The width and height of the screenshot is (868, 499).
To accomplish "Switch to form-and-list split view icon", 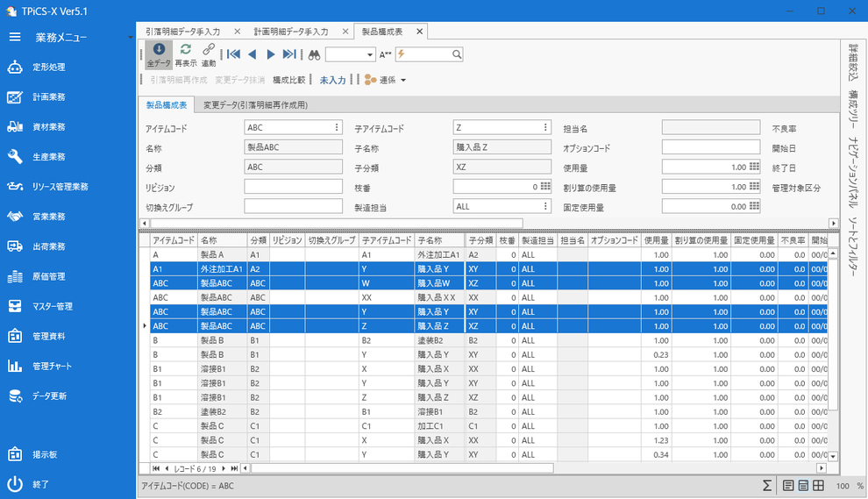I will point(803,486).
